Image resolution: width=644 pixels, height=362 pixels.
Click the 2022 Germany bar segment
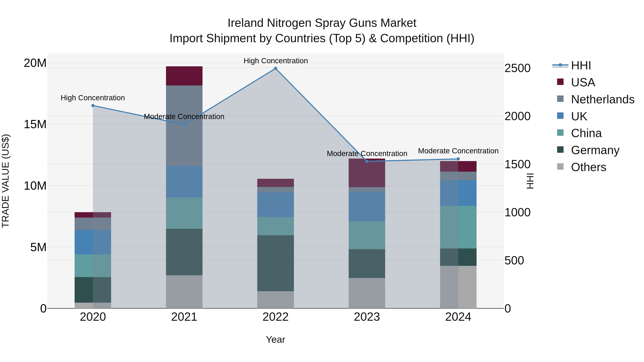(275, 263)
